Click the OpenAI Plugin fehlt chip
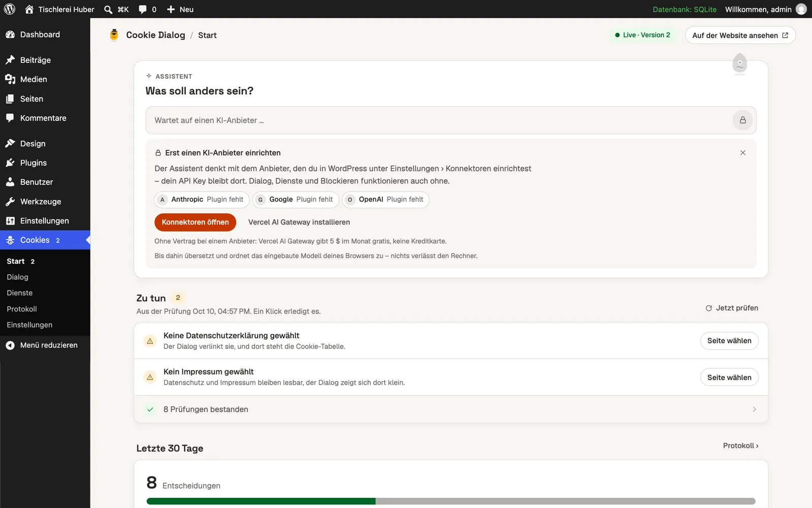This screenshot has width=812, height=508. pyautogui.click(x=386, y=199)
